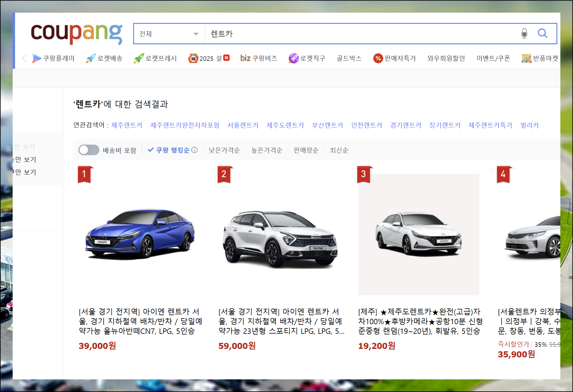
Task: Click related search 제주렌트카
Action: coord(127,125)
